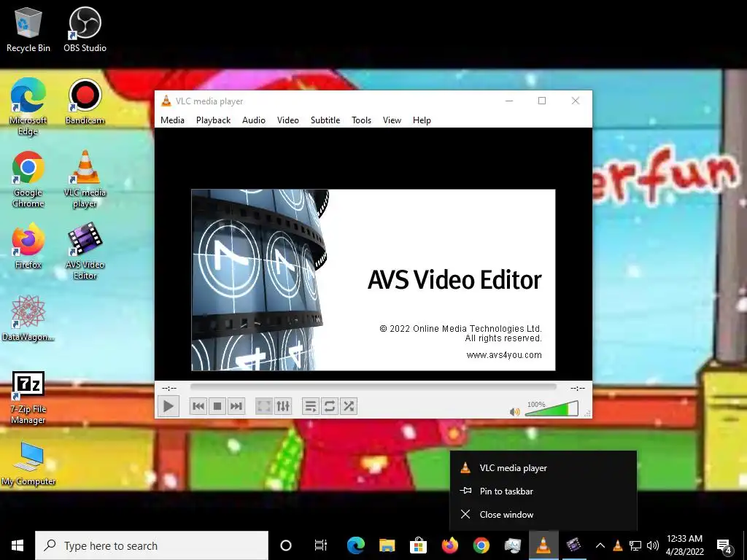Select the Microsoft Edge desktop shortcut
This screenshot has height=560, width=747.
pos(28,106)
